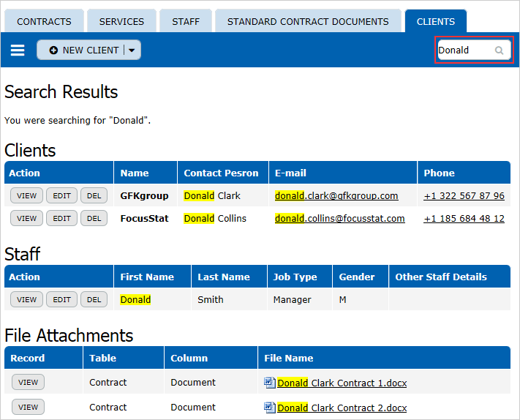
Task: Open file Donald Clark Contract 1.docx
Action: [342, 383]
